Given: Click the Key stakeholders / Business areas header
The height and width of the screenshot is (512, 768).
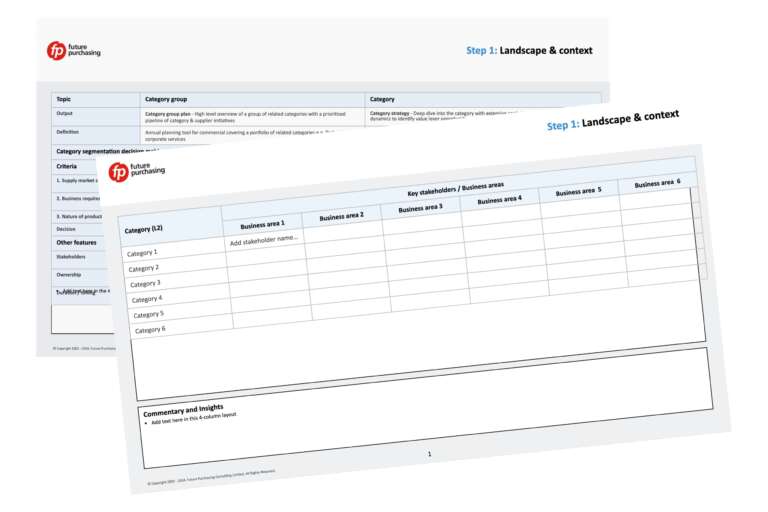Looking at the screenshot, I should tap(456, 189).
